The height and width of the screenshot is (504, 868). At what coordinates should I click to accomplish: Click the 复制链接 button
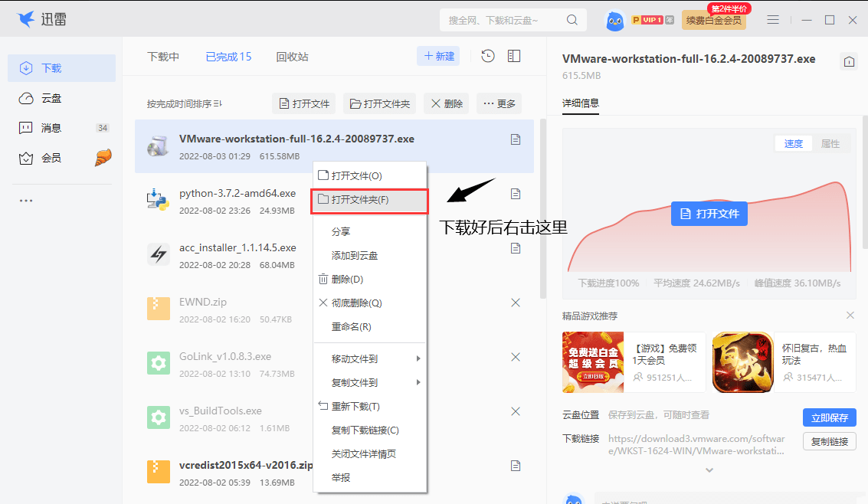point(829,441)
